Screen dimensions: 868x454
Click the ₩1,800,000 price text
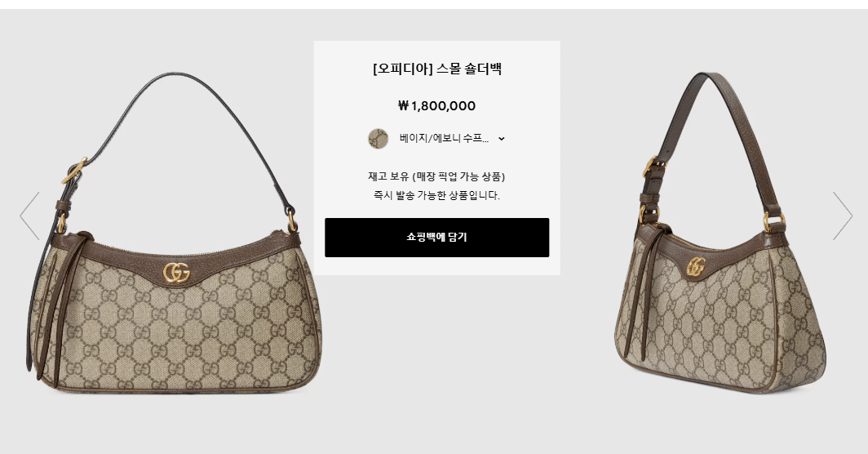point(436,106)
